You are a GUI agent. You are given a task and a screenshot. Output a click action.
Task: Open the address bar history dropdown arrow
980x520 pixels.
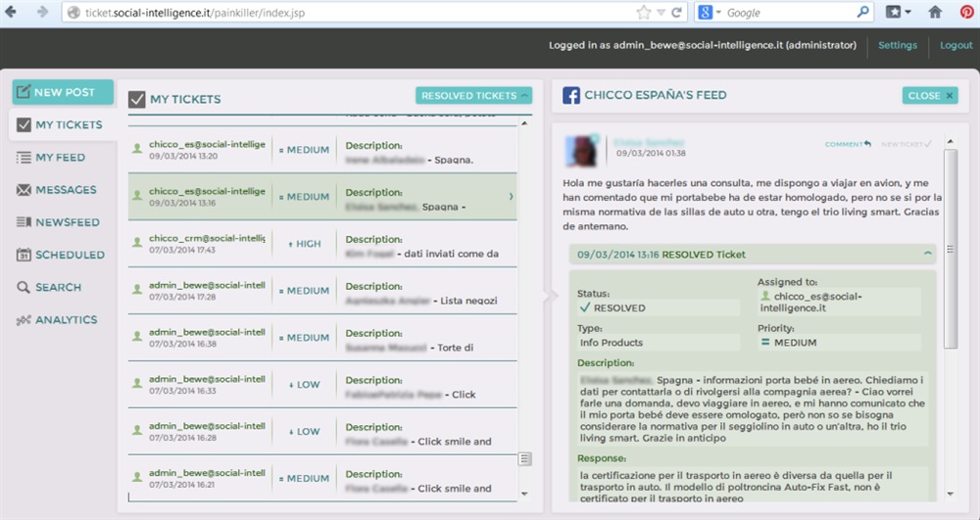[x=661, y=13]
